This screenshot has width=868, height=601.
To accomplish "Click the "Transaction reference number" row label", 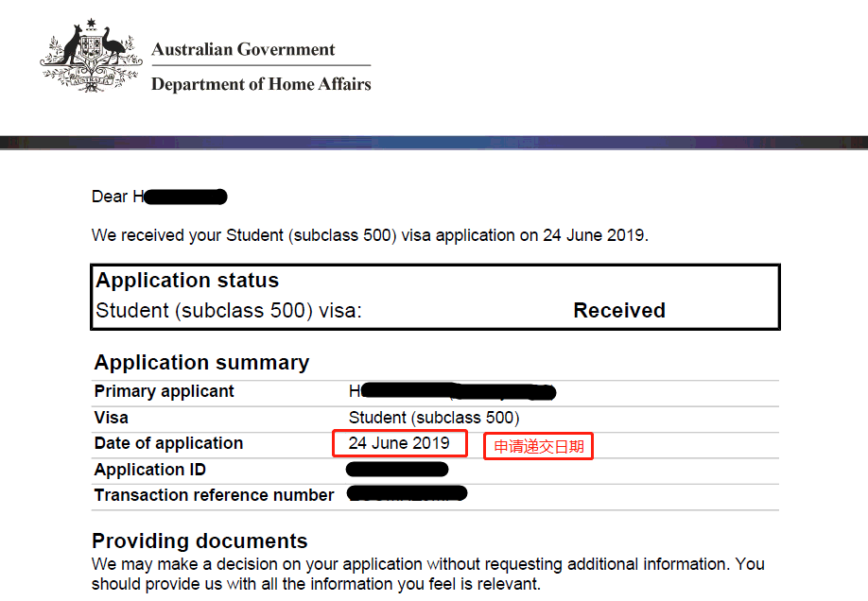I will pos(214,495).
